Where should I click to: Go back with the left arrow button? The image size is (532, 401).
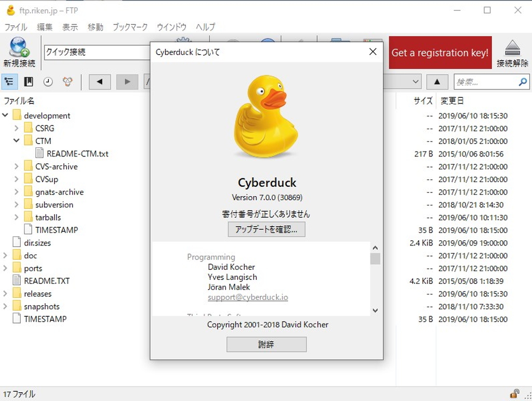coord(100,82)
